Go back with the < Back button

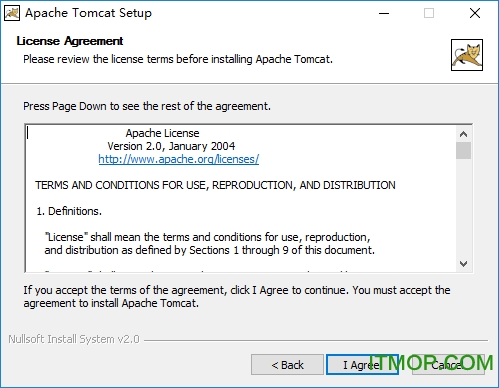[287, 365]
